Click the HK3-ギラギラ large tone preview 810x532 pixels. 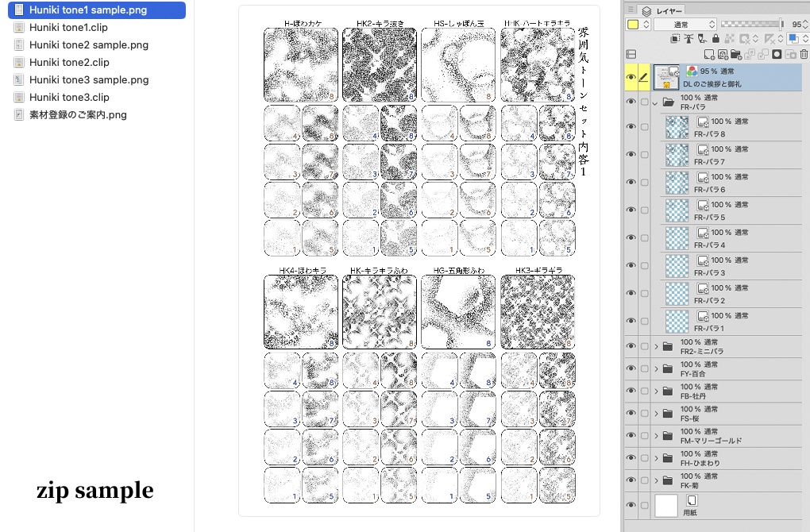point(538,311)
